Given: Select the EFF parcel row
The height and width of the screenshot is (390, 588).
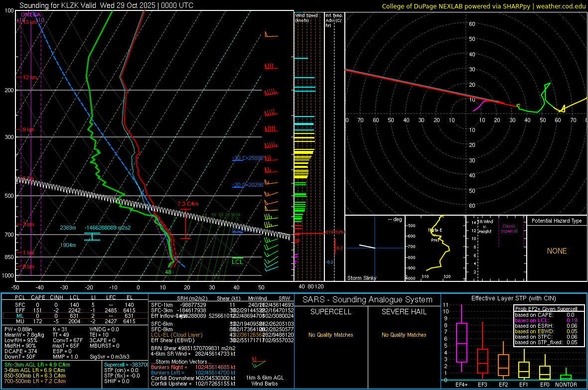Looking at the screenshot, I should 75,310.
